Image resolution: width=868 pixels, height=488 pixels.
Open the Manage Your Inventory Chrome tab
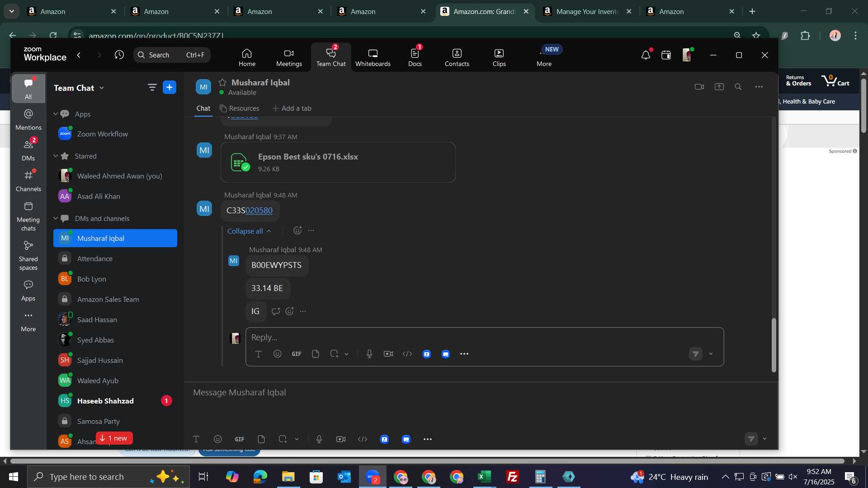[x=587, y=11]
